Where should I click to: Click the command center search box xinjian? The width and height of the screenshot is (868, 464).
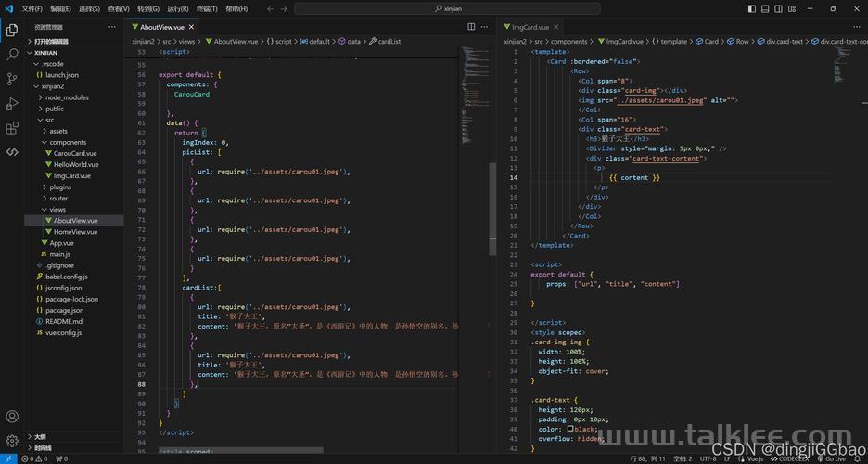(447, 9)
